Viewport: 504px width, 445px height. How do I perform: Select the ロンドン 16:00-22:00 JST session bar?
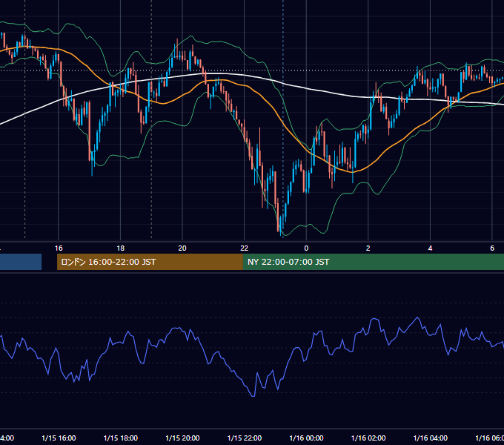(150, 262)
